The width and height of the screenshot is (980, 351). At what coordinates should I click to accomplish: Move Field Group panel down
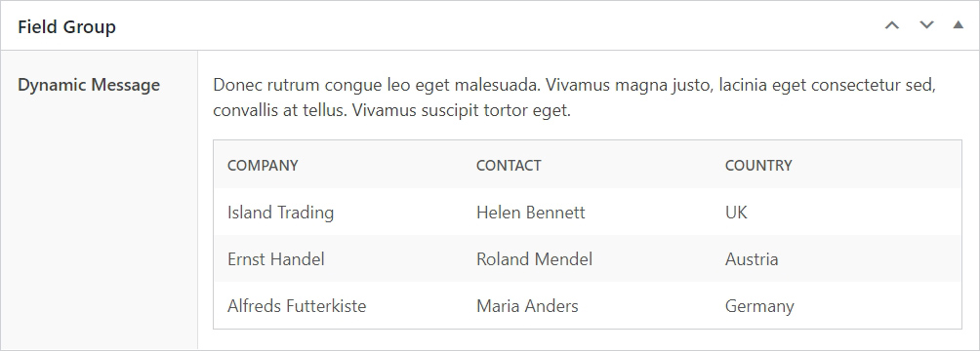pyautogui.click(x=926, y=25)
